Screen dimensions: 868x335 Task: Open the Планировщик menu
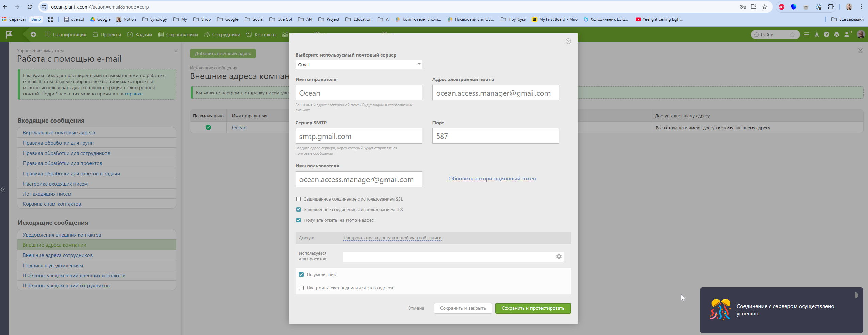coord(65,35)
